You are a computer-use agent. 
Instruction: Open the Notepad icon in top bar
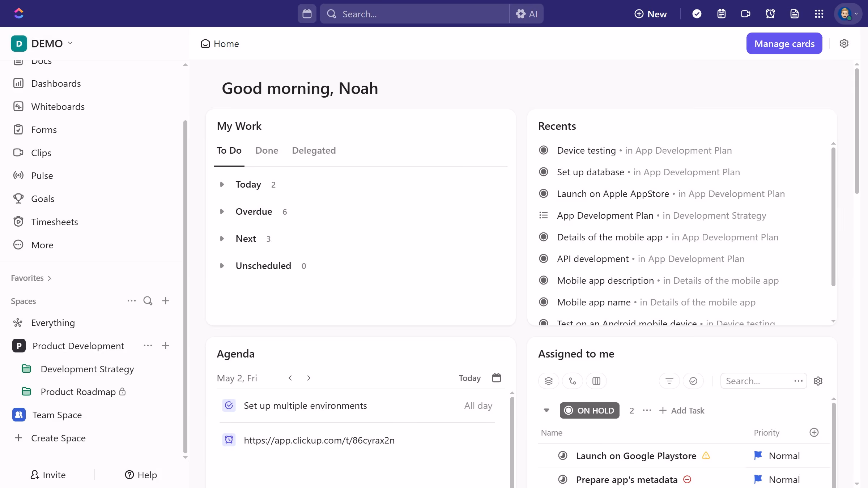[x=721, y=14]
